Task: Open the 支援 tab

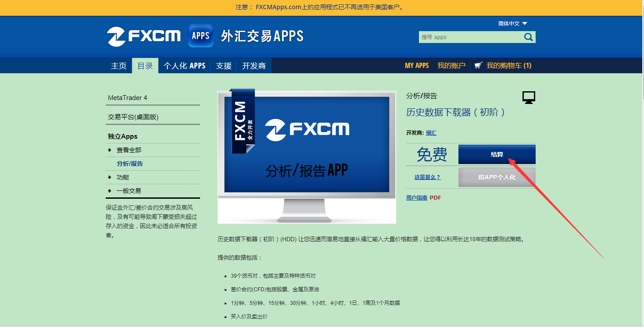Action: pos(224,66)
